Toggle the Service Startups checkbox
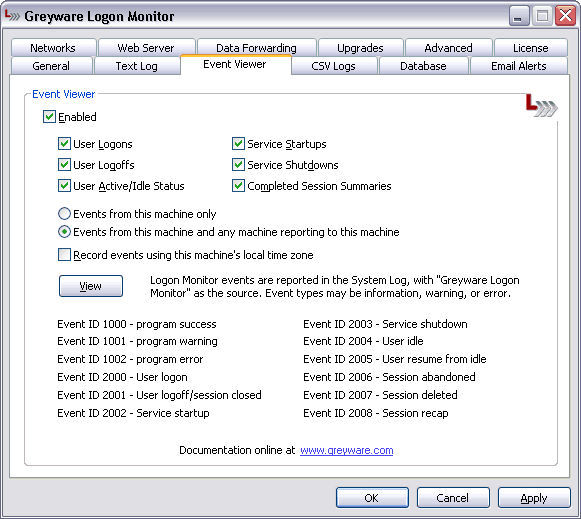 point(238,144)
